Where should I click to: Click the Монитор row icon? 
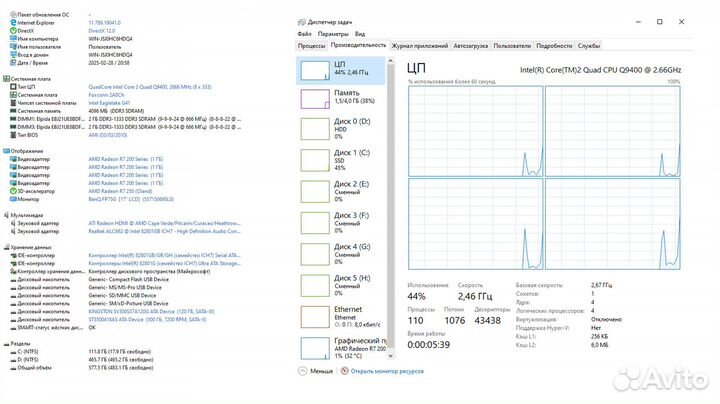(13, 199)
